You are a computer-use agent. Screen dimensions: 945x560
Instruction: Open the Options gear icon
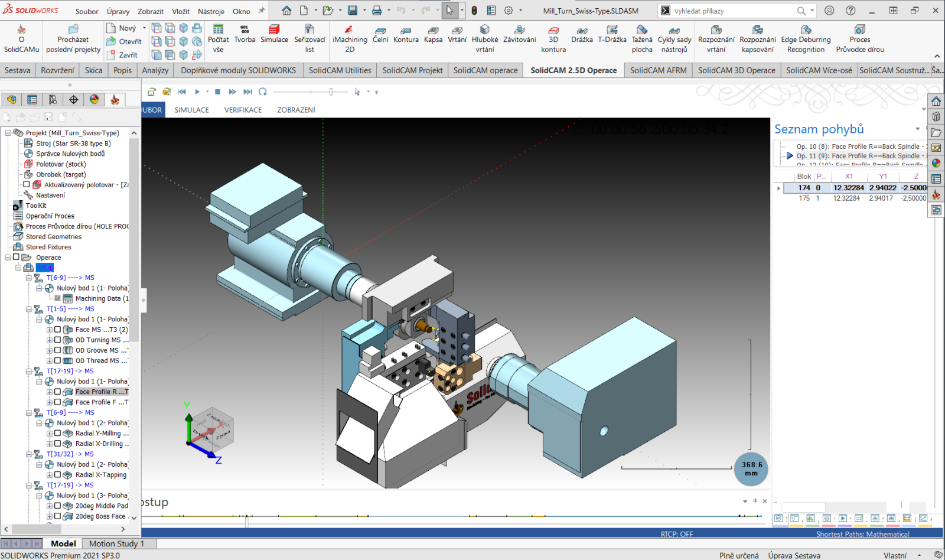tap(509, 11)
